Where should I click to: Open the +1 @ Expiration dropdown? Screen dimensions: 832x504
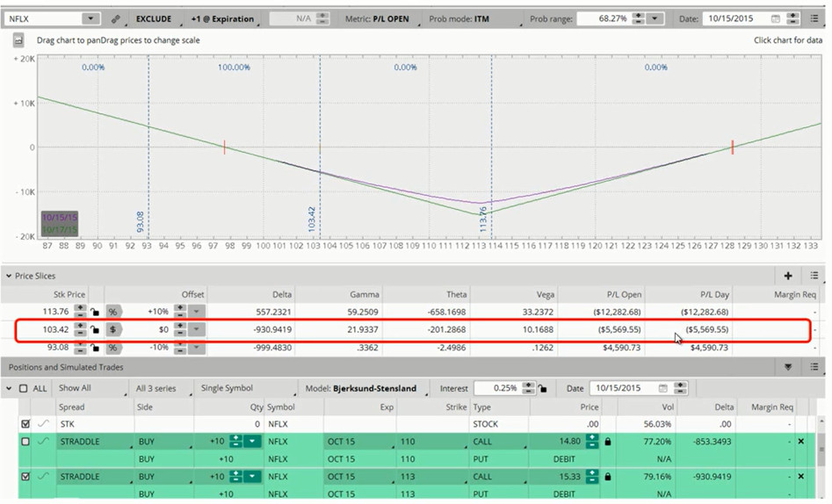[222, 19]
